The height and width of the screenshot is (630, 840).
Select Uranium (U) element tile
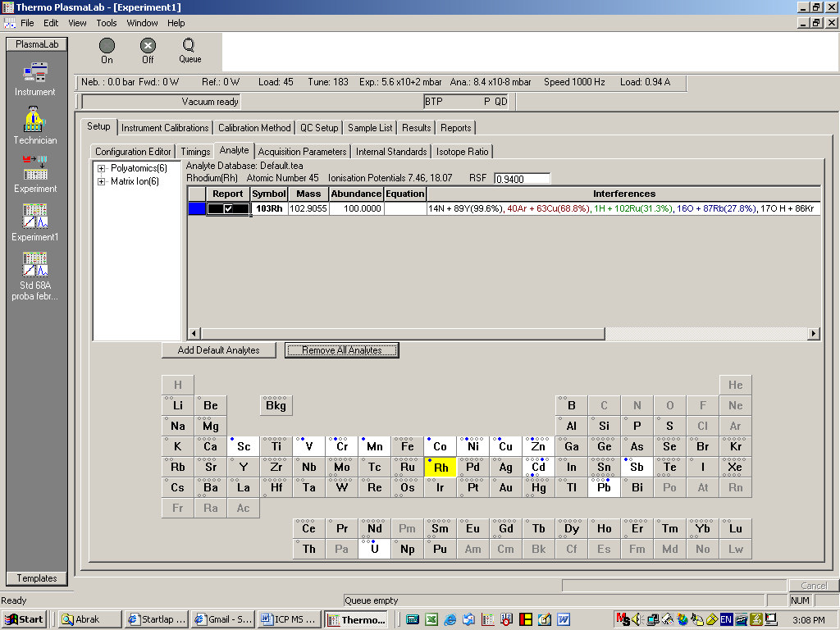click(374, 549)
